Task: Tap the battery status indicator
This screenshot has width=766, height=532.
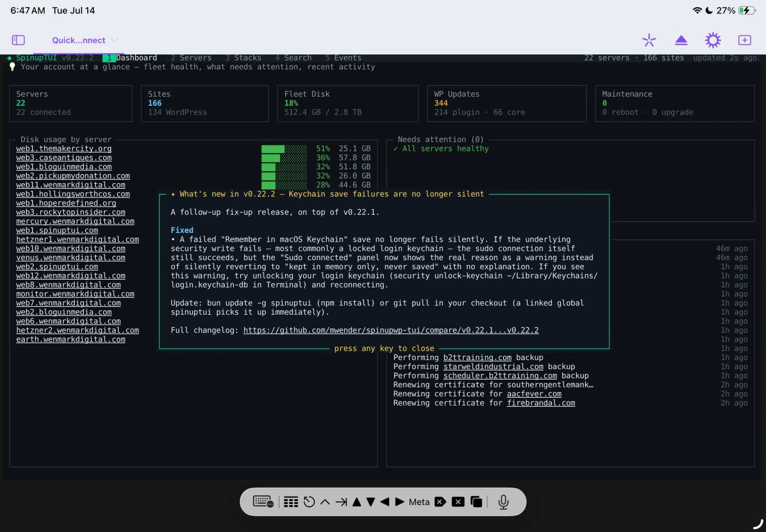Action: (747, 10)
